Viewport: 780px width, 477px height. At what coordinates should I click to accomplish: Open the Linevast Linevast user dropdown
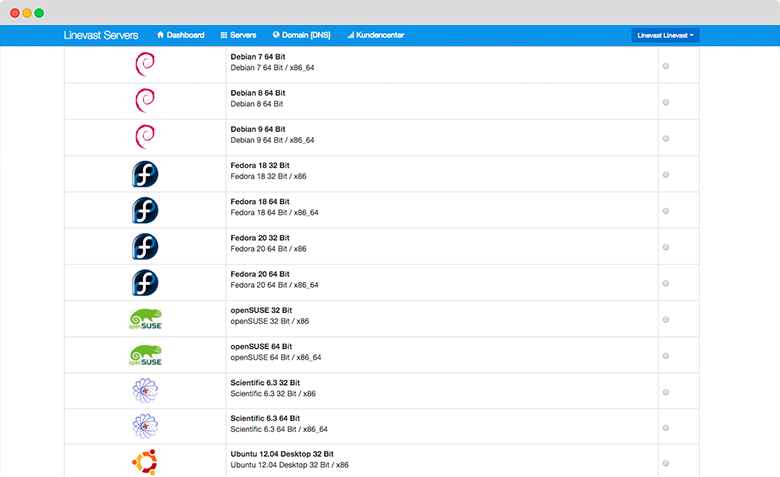tap(665, 35)
